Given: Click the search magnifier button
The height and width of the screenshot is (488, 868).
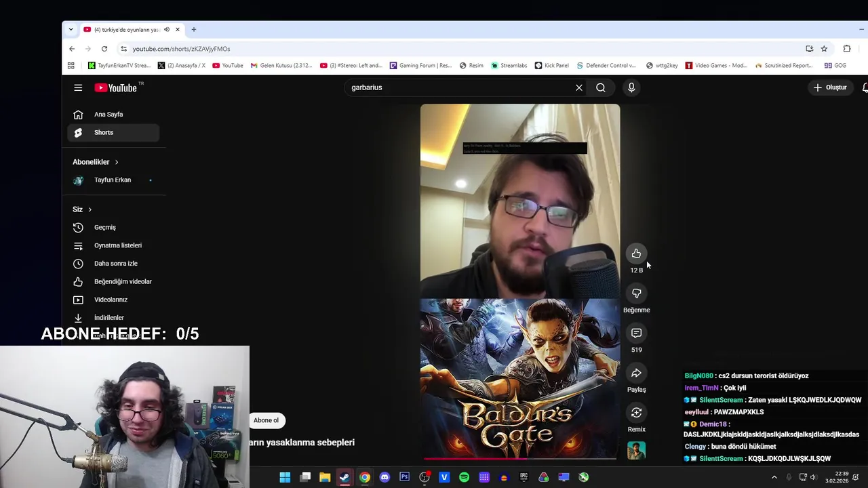Looking at the screenshot, I should pos(601,87).
